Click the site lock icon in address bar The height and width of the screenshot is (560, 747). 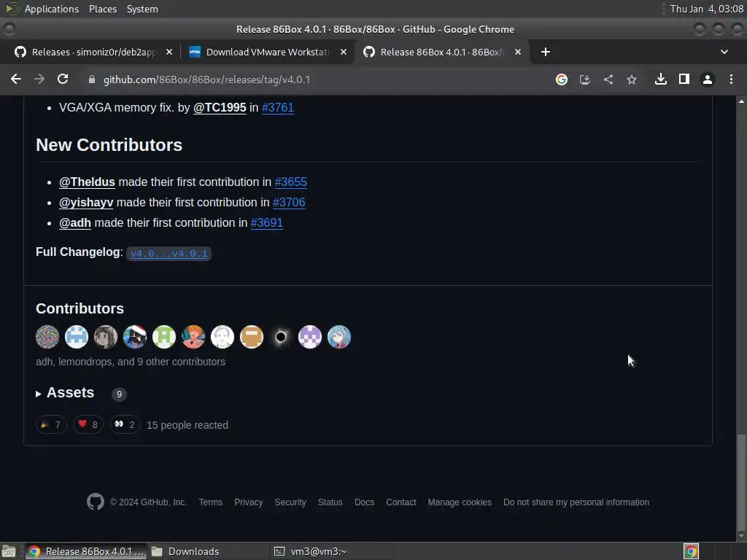pyautogui.click(x=91, y=79)
